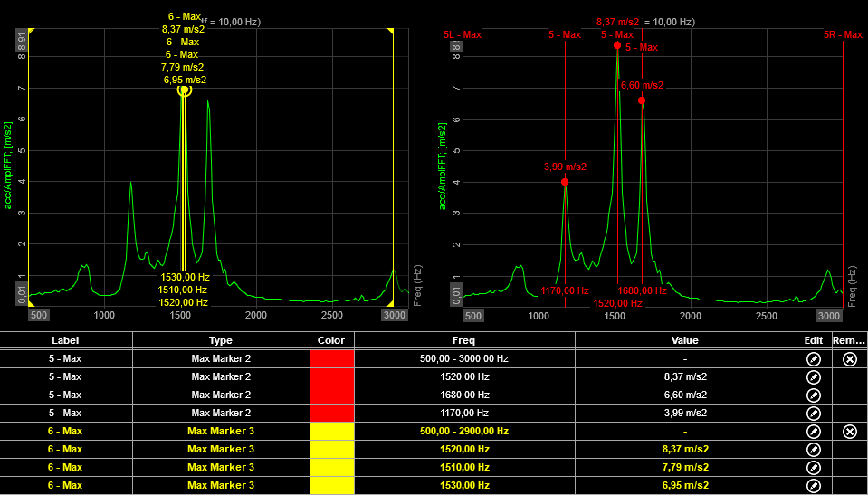
Task: Click the yellow 8,37 m/s2 value in the table
Action: pos(685,449)
